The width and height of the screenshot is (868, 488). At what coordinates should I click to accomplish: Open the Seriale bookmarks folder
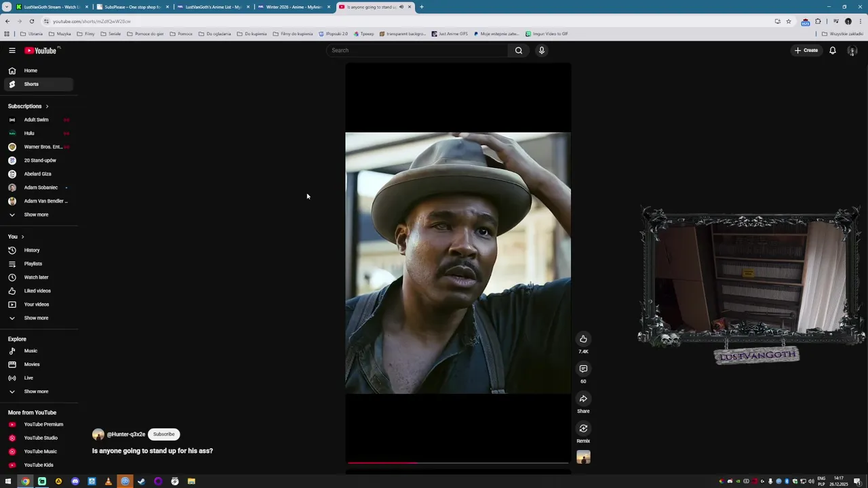110,34
